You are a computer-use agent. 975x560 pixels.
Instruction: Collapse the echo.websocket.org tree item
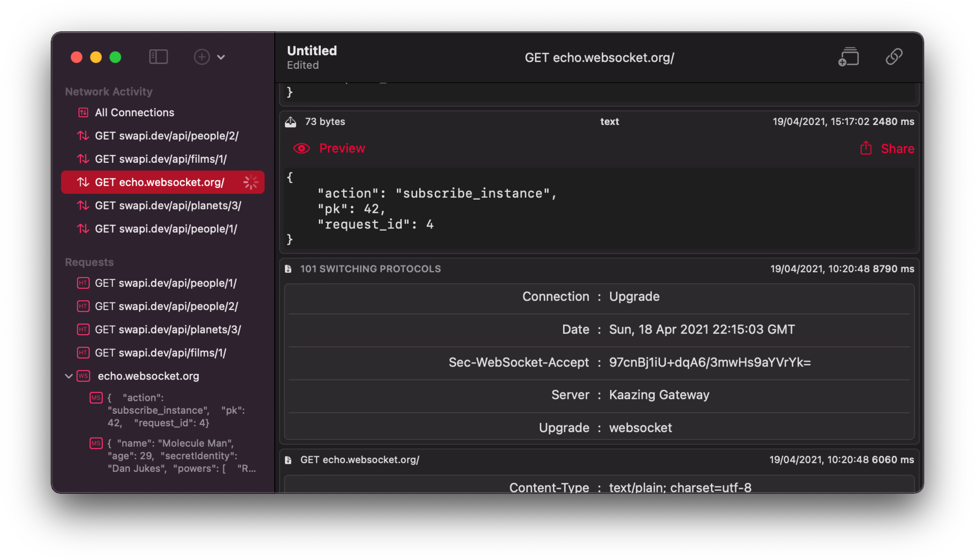pos(69,376)
